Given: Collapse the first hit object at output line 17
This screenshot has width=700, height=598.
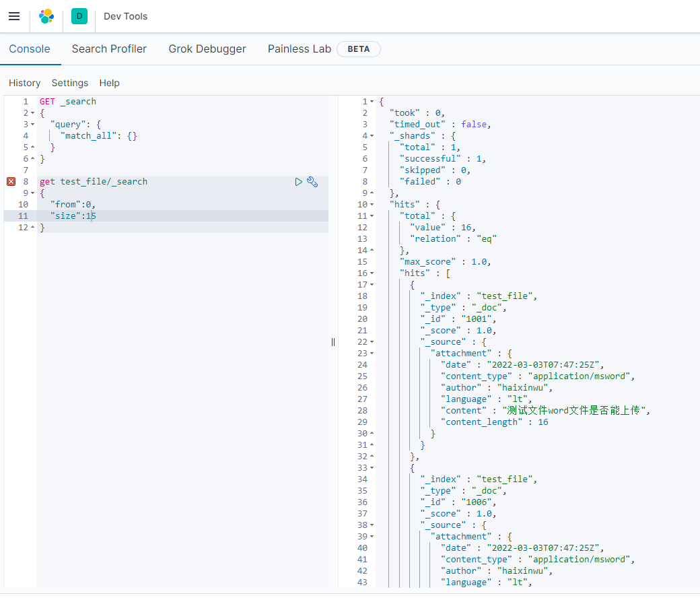Looking at the screenshot, I should [x=372, y=284].
